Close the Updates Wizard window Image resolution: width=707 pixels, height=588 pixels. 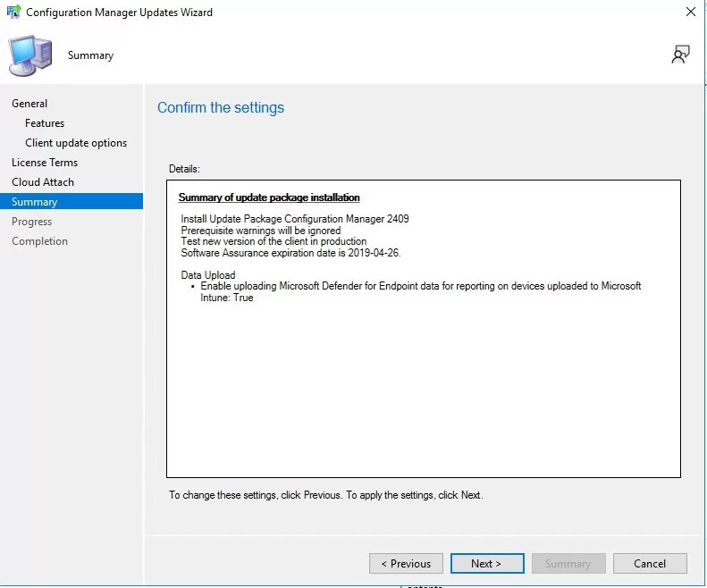(x=690, y=12)
